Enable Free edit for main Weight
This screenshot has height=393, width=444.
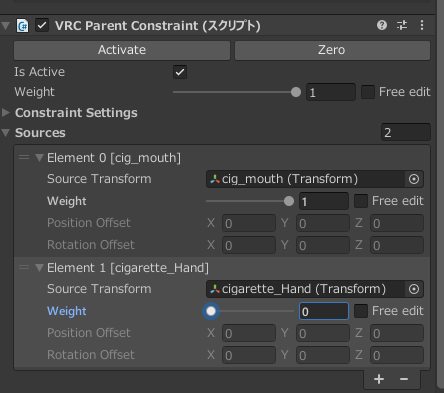coord(368,92)
